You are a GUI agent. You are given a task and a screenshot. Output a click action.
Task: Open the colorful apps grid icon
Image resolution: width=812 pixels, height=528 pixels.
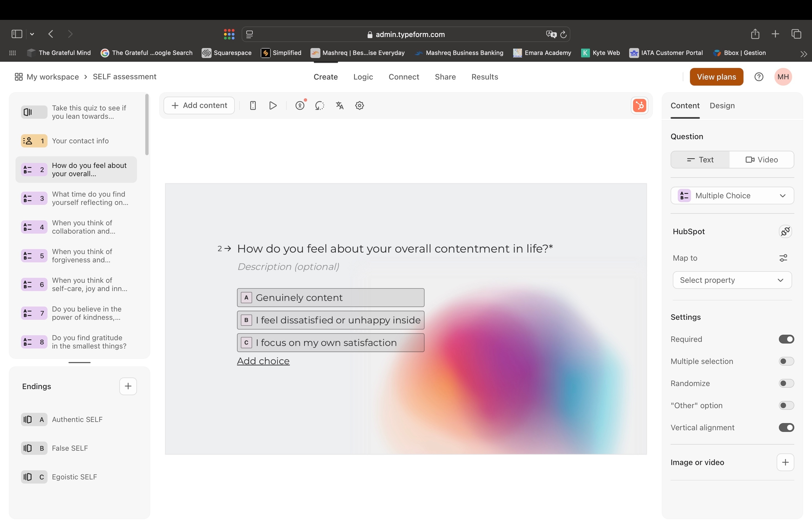[x=229, y=34]
